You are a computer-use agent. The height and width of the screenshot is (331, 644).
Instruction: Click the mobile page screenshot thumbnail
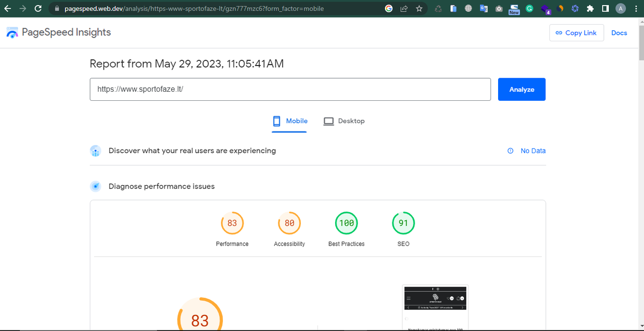click(435, 308)
